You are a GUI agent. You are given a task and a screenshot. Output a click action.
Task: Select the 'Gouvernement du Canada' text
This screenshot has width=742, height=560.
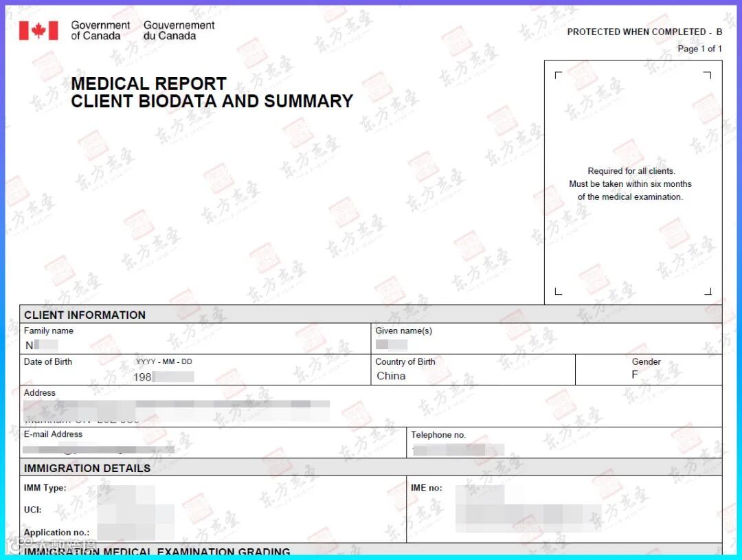pos(179,30)
